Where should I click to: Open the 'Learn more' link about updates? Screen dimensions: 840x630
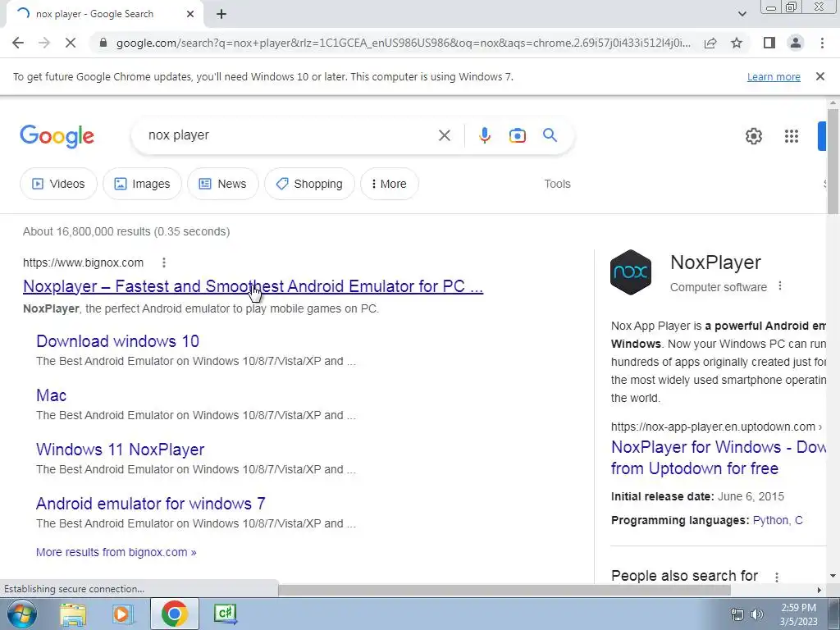point(774,76)
